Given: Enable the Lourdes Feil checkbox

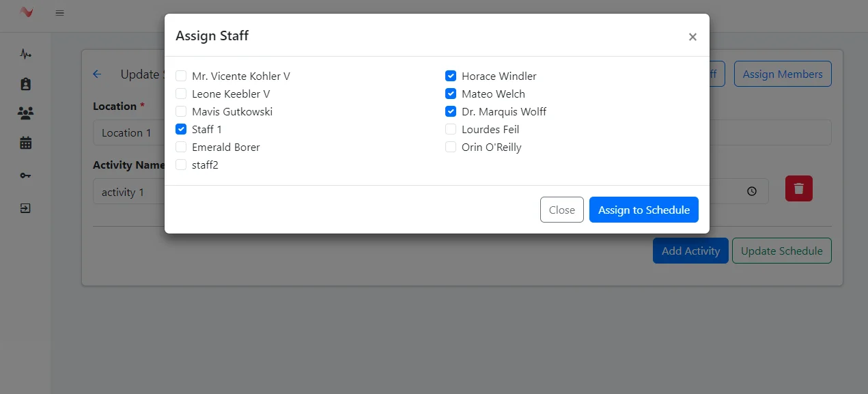Looking at the screenshot, I should tap(451, 129).
